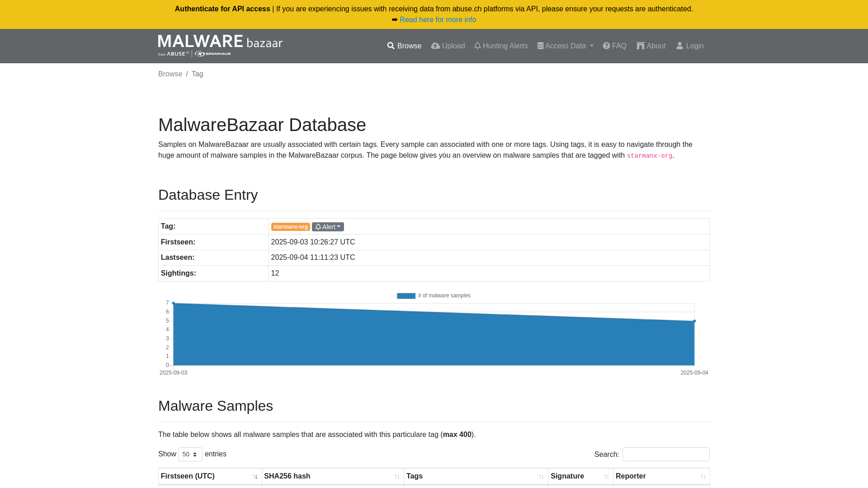868x488 pixels.
Task: Open the Show entries dropdown
Action: [190, 454]
